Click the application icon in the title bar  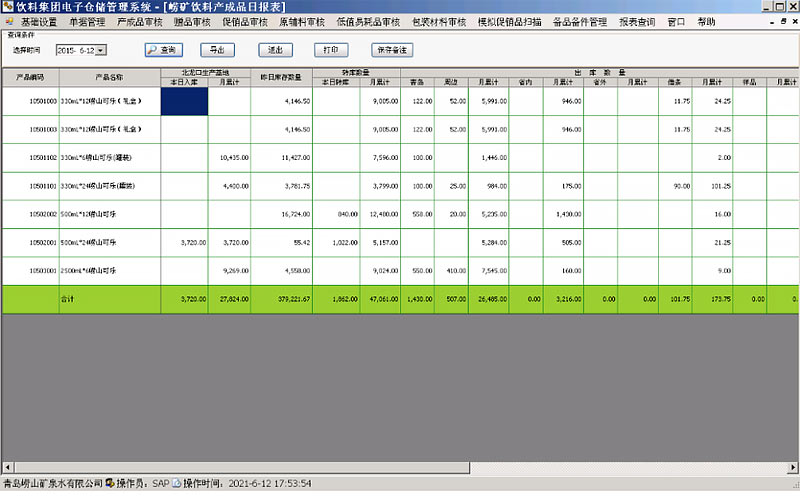[8, 7]
